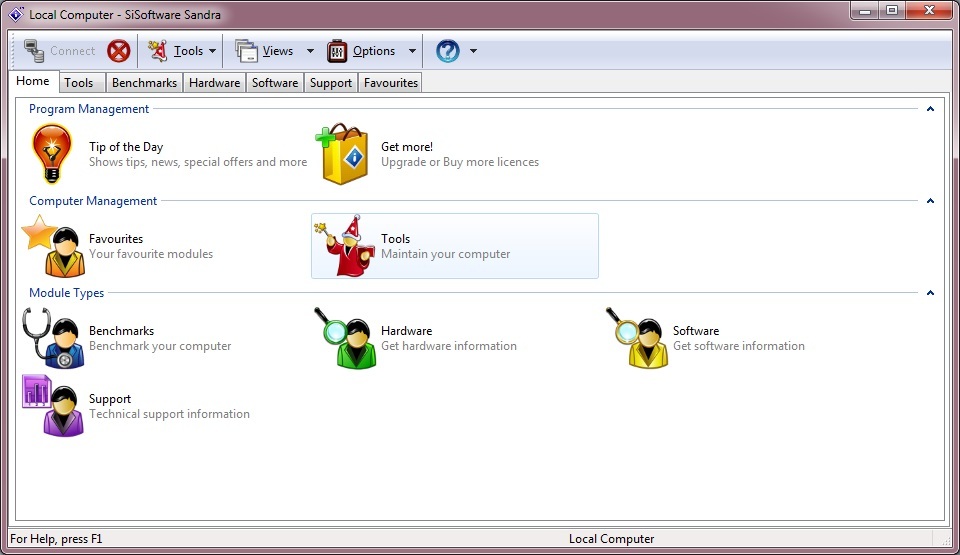The height and width of the screenshot is (555, 960).
Task: Click 'Get hardware information' description
Action: pyautogui.click(x=449, y=345)
